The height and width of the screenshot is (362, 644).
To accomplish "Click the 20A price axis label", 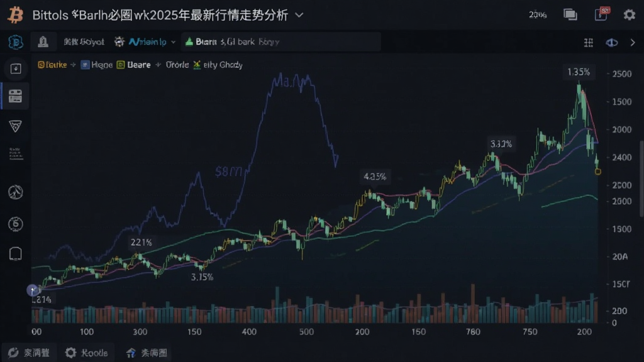I will point(619,256).
